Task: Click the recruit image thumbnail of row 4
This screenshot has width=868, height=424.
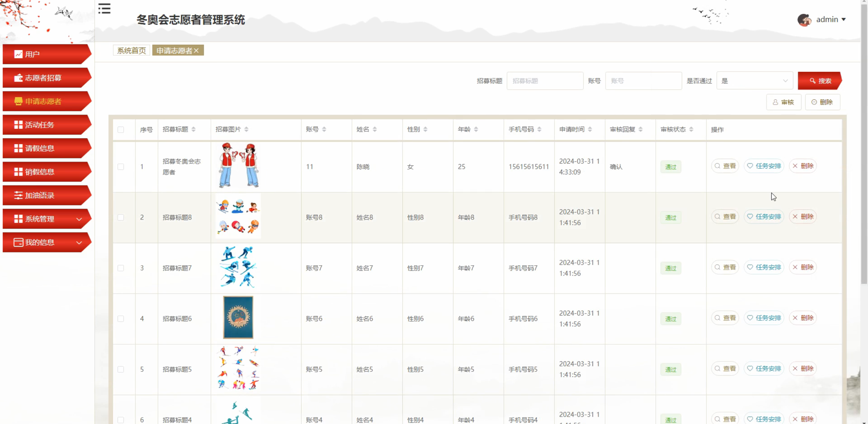Action: (238, 317)
